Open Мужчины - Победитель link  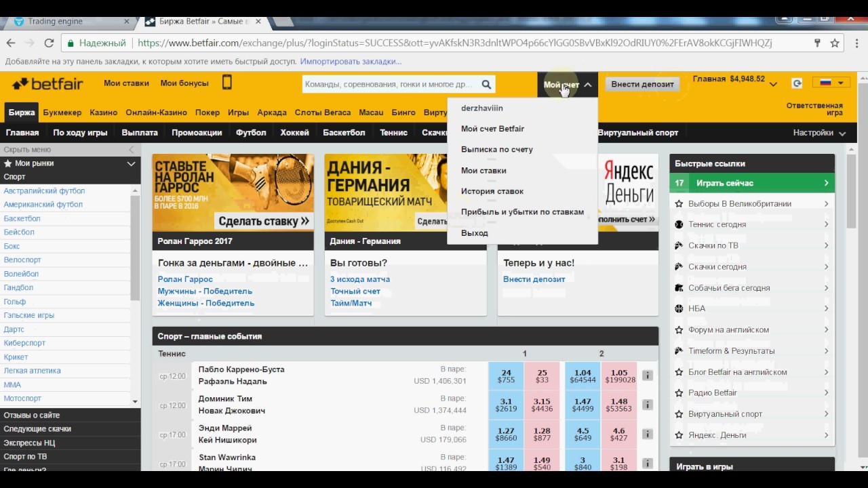click(x=205, y=291)
